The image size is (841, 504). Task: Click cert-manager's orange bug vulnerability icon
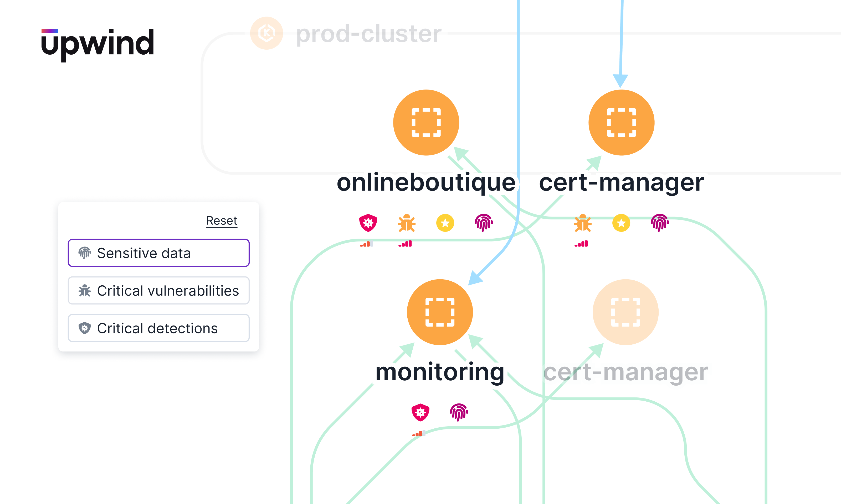pos(583,223)
